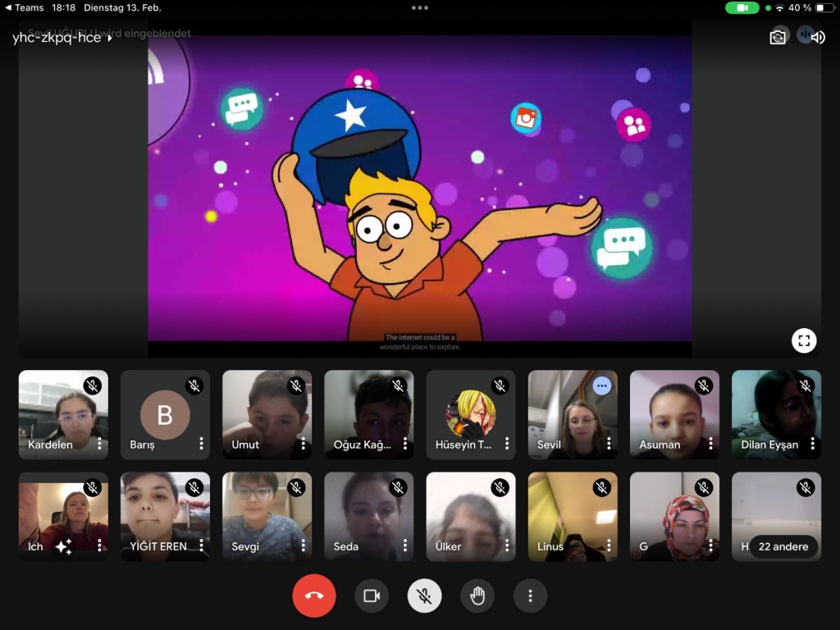
Task: Return to Teams via the back link
Action: (25, 7)
